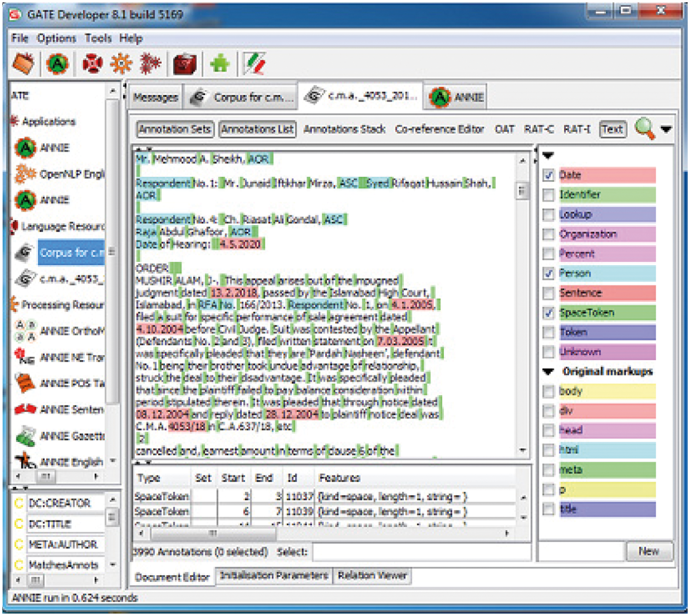Click the red gift box datastore icon
The image size is (690, 616).
[x=184, y=63]
